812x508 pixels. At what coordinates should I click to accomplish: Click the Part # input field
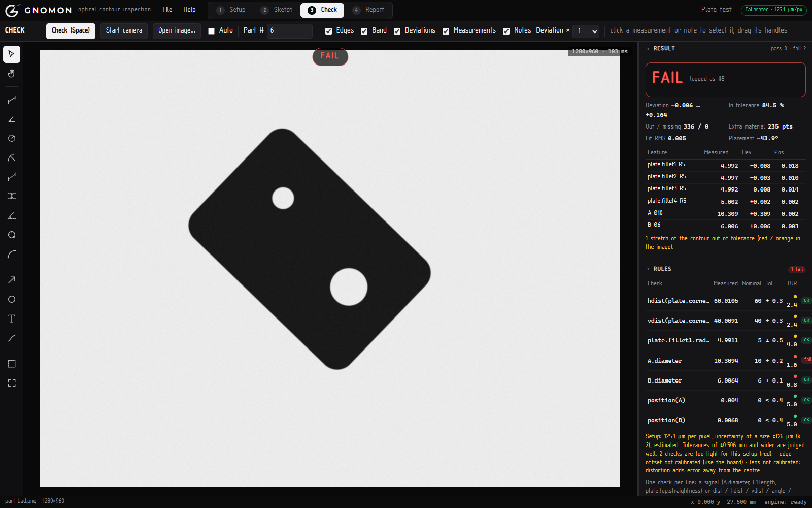(x=290, y=31)
